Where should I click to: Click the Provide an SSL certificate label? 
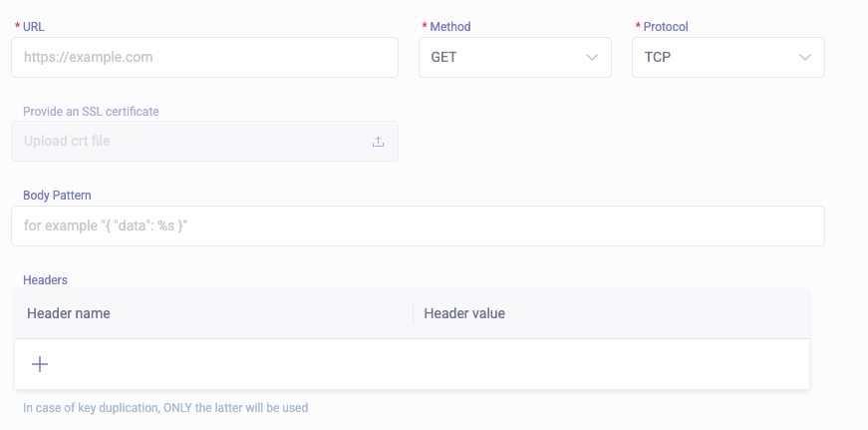tap(91, 111)
